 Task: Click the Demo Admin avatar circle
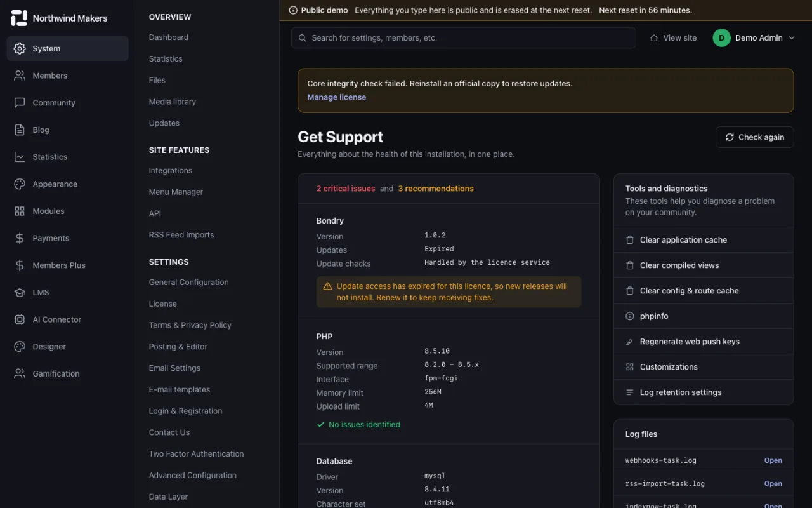[x=722, y=38]
